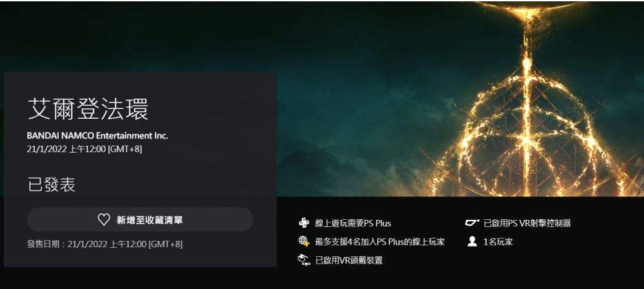Viewport: 644px width, 289px height.
Task: Click the 線上遊玩需要PS Plus label
Action: [x=353, y=223]
